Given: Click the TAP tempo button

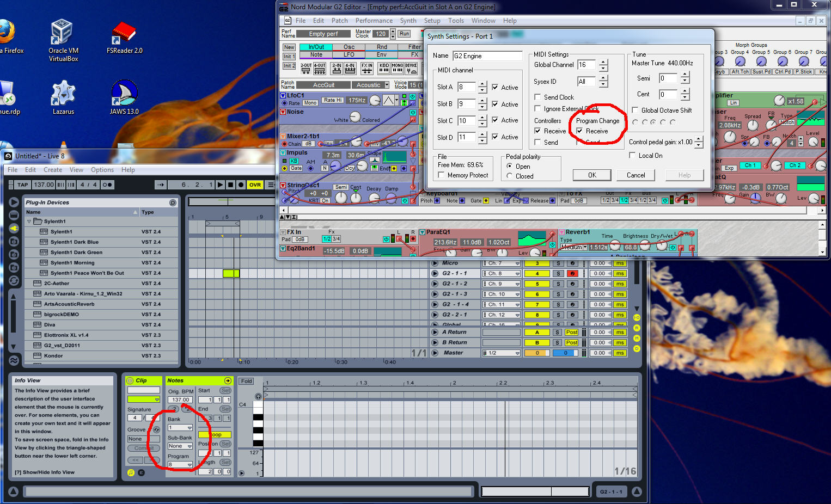Looking at the screenshot, I should [x=22, y=185].
